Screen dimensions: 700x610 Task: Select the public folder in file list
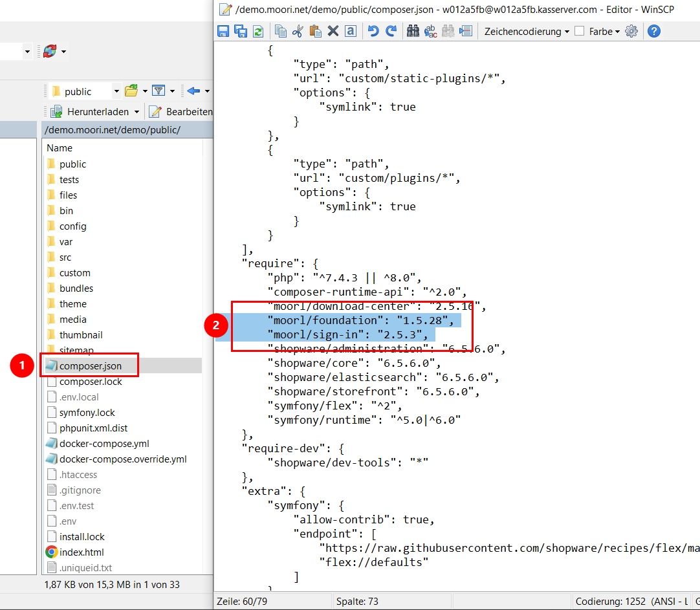[72, 164]
